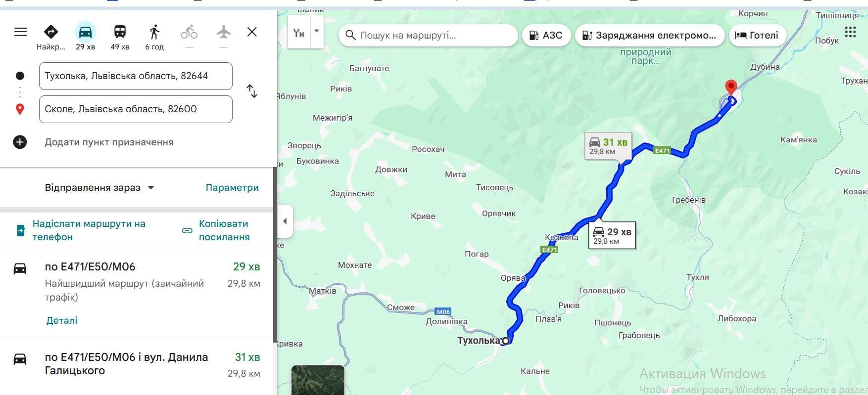Viewport: 868px width, 395px height.
Task: Open Деталі for the fastest route
Action: click(x=62, y=320)
